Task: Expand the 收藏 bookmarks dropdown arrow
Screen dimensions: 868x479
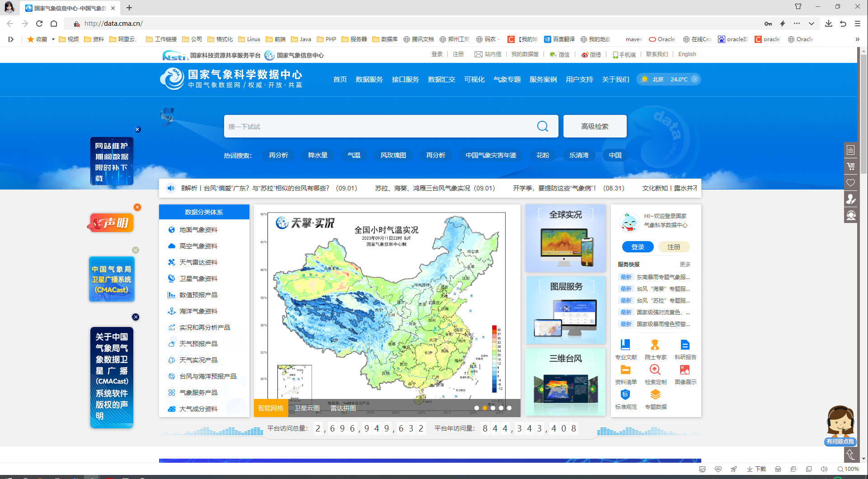Action: [x=53, y=39]
